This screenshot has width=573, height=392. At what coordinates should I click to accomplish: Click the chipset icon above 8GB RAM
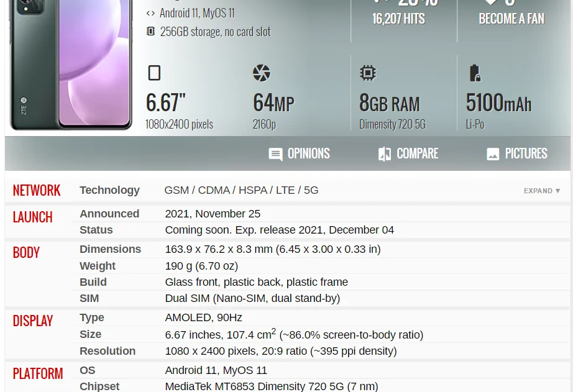[368, 73]
